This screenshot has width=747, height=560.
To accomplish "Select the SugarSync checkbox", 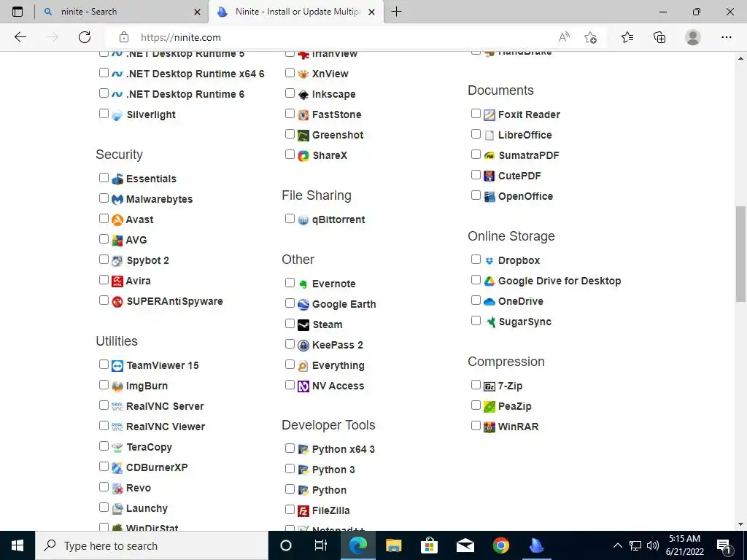I will click(x=476, y=321).
